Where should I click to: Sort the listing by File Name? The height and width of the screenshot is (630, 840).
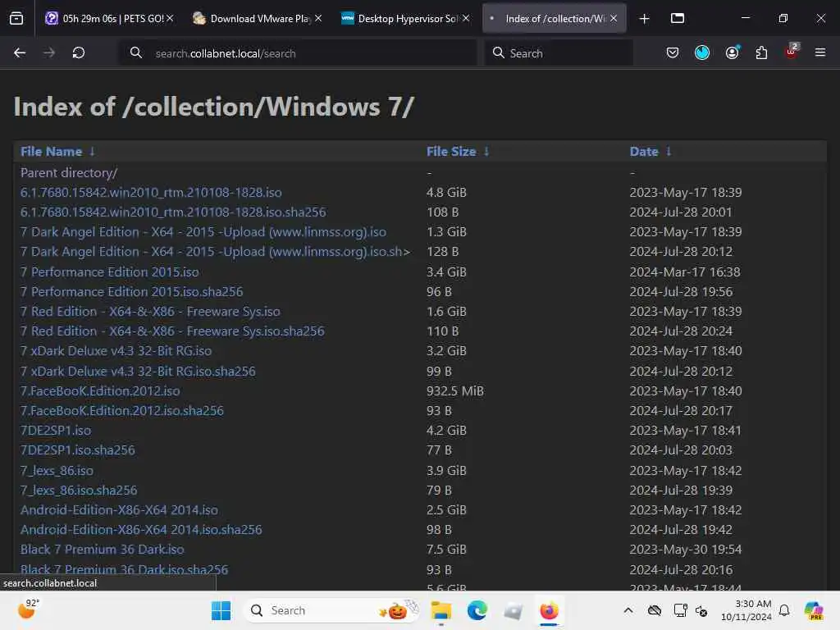[52, 152]
